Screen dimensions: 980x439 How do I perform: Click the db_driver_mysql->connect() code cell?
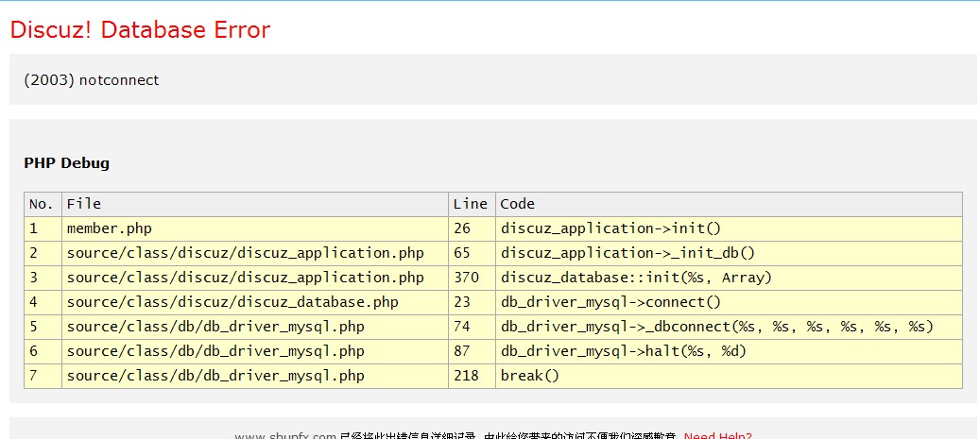(610, 302)
